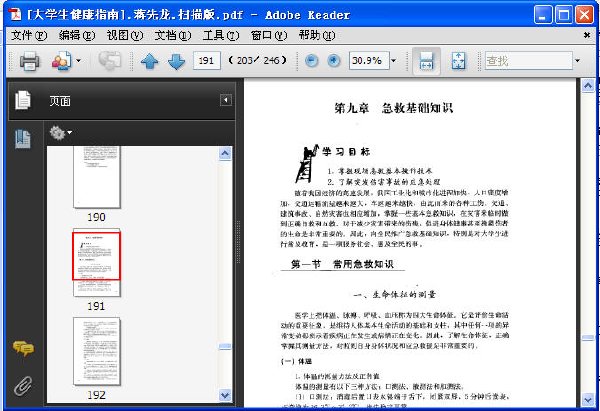600x411 pixels.
Task: Open the 窗口 menu
Action: point(269,35)
